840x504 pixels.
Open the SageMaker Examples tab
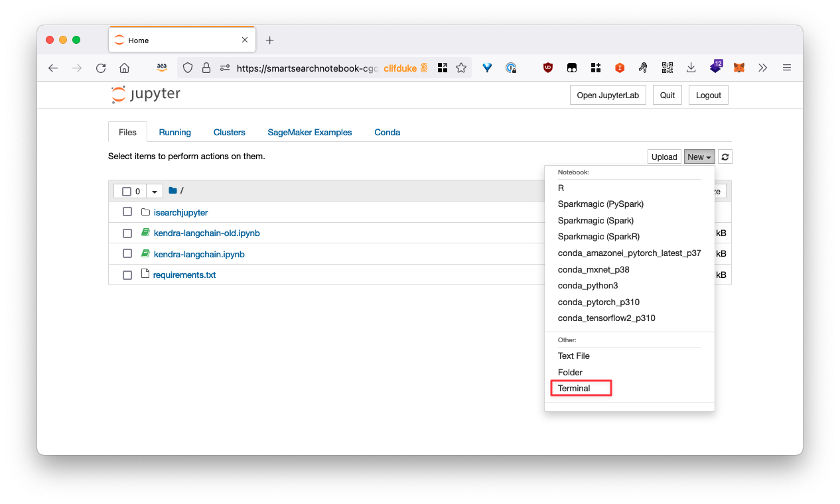(310, 132)
